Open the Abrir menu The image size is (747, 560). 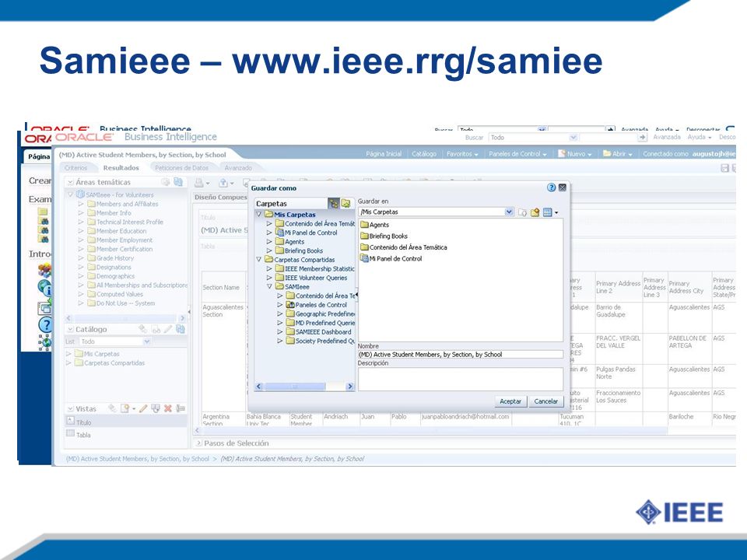[617, 154]
